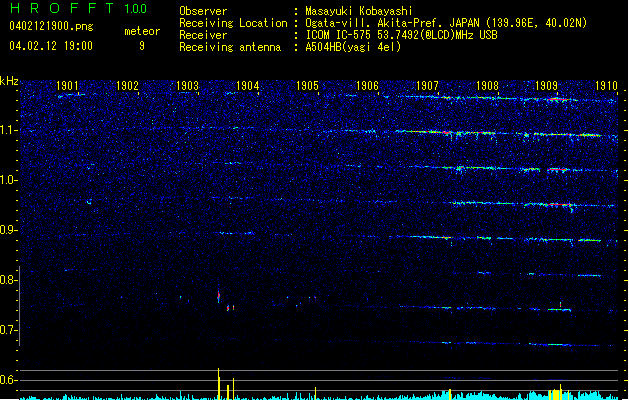The height and width of the screenshot is (400, 629).
Task: Click the 0.9 kHz frequency axis label
Action: coord(8,230)
